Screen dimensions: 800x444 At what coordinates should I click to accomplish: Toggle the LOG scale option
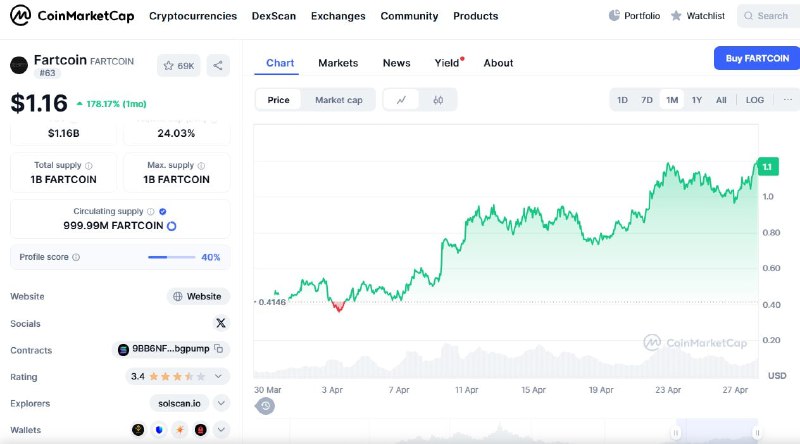[x=755, y=100]
